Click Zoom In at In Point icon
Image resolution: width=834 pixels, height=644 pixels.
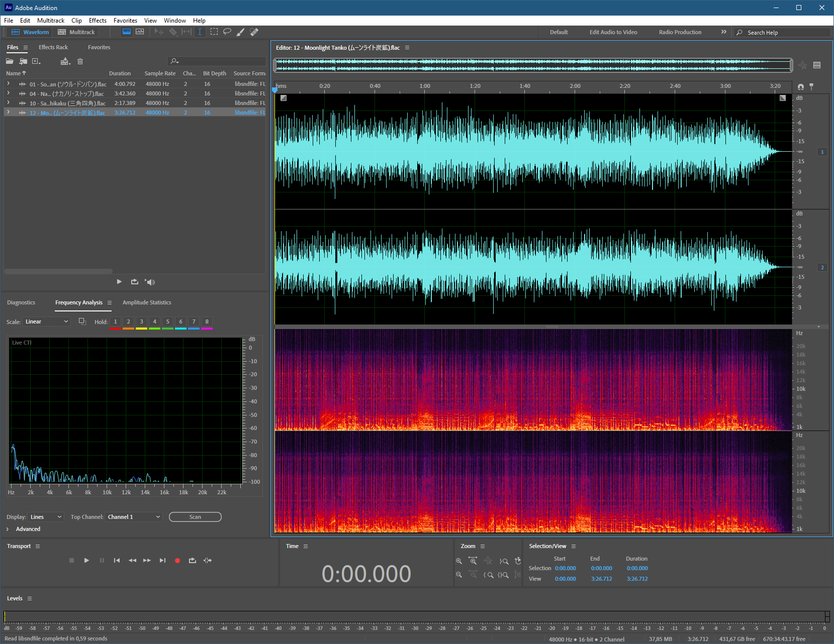[x=488, y=575]
